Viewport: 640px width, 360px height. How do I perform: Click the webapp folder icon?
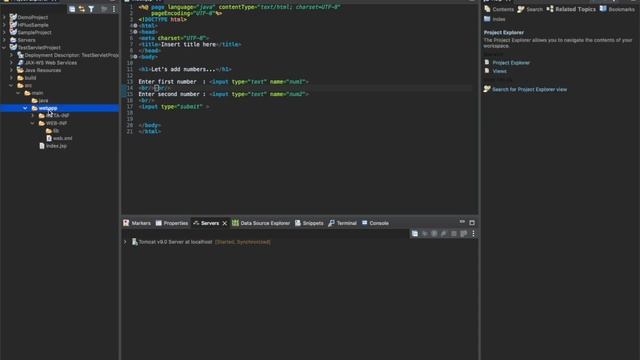[x=35, y=108]
